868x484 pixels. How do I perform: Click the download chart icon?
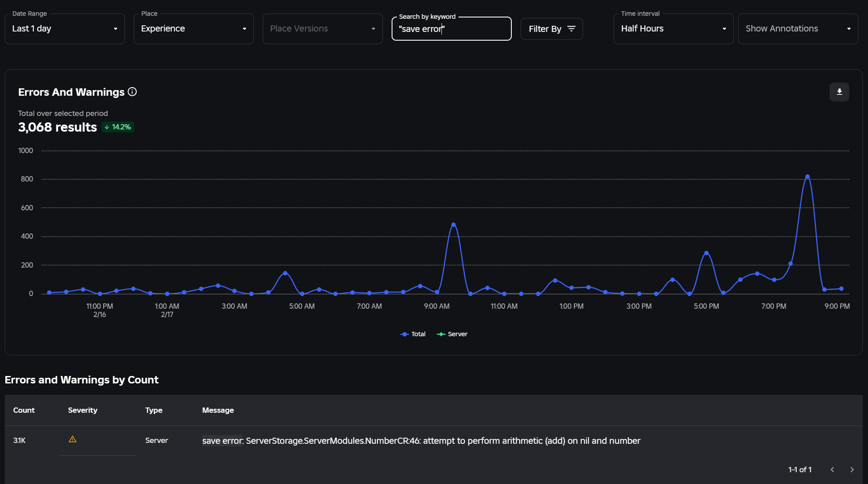(x=839, y=92)
